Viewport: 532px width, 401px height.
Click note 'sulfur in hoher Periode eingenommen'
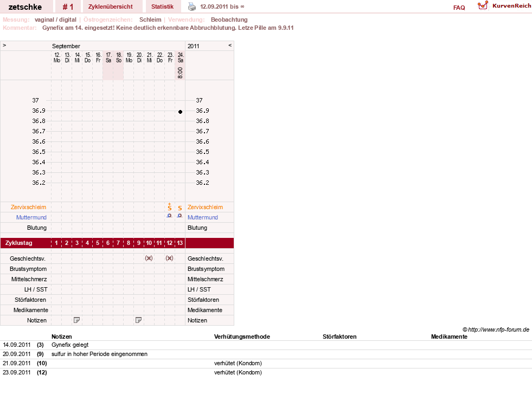99,354
